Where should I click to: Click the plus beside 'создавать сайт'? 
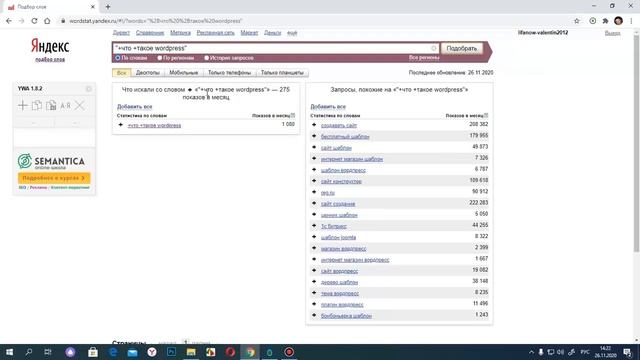coord(314,125)
